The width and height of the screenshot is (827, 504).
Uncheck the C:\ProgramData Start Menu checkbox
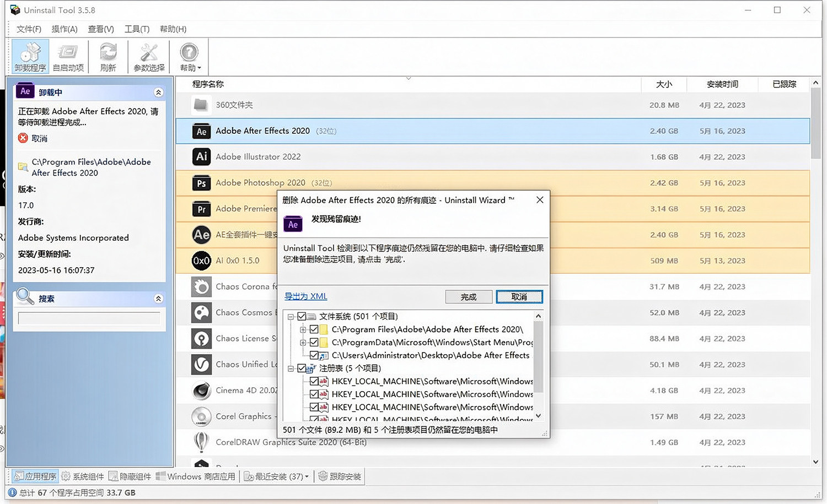click(x=314, y=342)
